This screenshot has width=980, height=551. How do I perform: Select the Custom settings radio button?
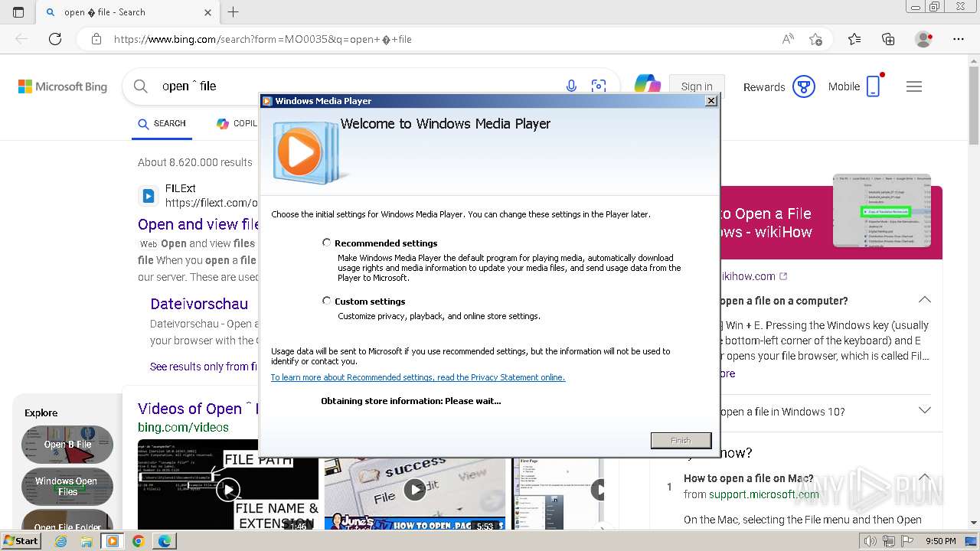(327, 301)
